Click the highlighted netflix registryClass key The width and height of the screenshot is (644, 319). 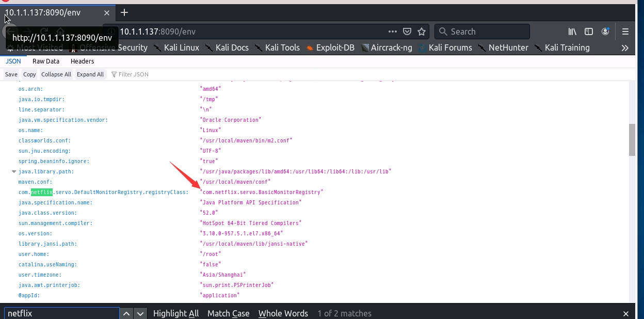[104, 192]
